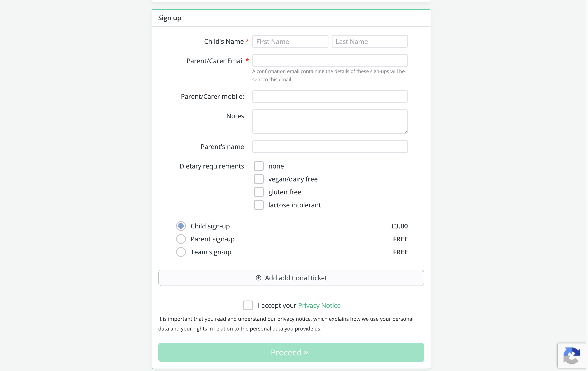Click the Add additional ticket button

(291, 278)
